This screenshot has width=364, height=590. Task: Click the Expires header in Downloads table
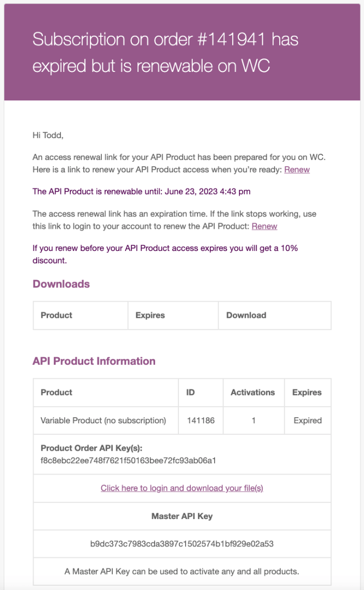[173, 315]
